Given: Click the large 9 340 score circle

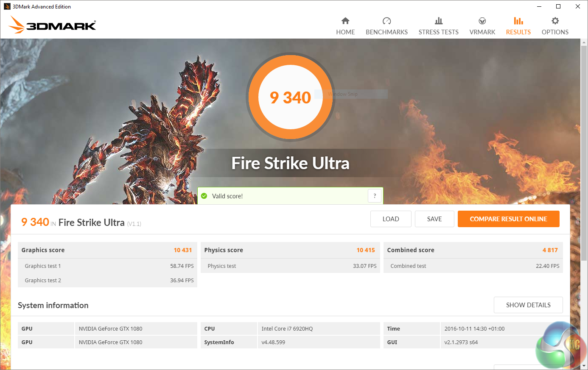Looking at the screenshot, I should click(x=291, y=97).
